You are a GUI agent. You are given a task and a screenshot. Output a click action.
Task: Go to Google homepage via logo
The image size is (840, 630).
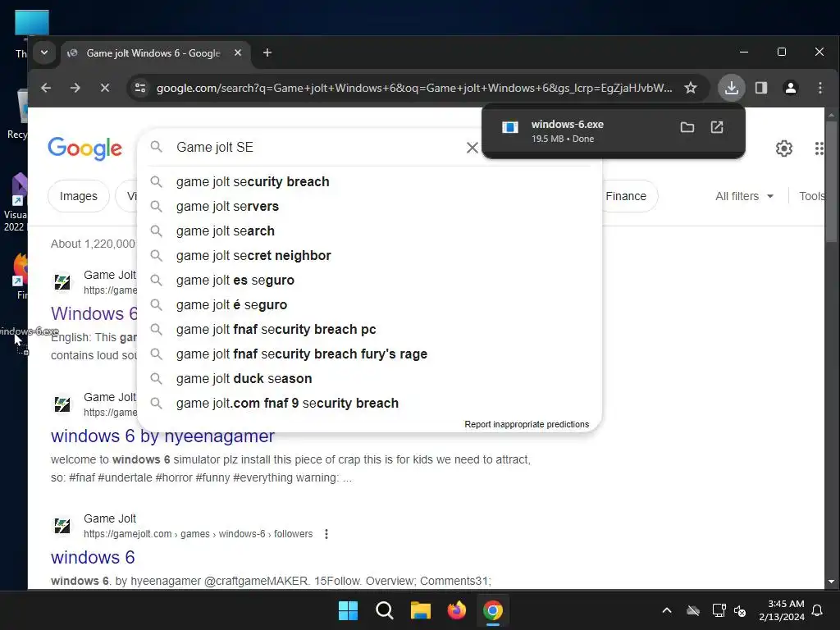pyautogui.click(x=84, y=148)
